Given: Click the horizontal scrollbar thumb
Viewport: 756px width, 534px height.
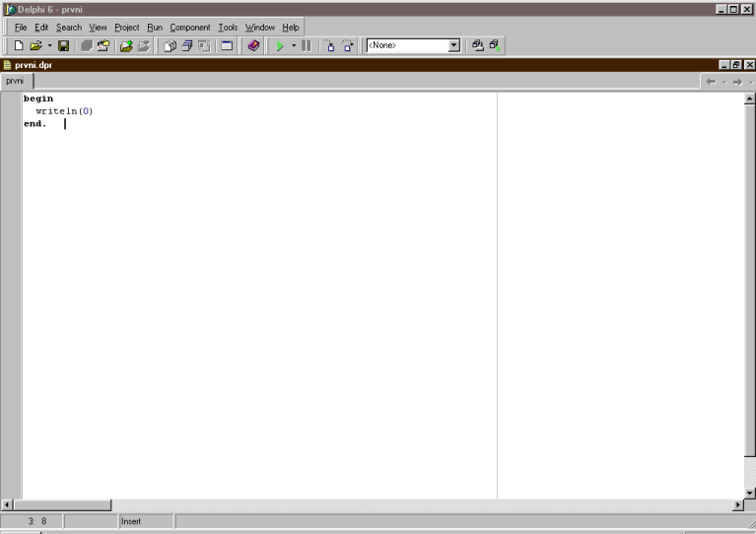Looking at the screenshot, I should point(62,505).
